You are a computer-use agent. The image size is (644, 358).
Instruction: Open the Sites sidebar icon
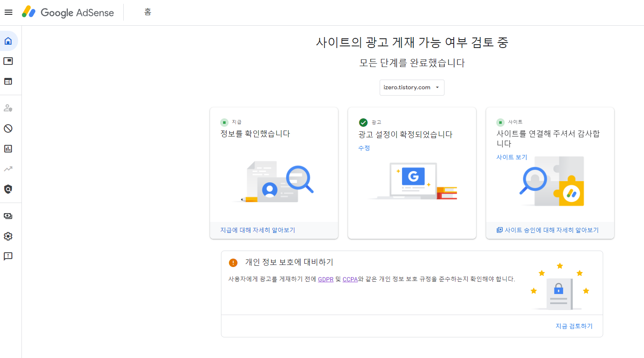pos(8,81)
